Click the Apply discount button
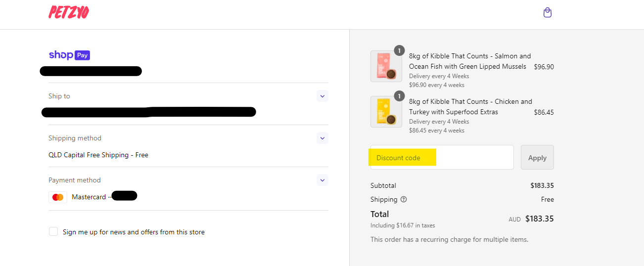This screenshot has height=266, width=644. pos(537,158)
